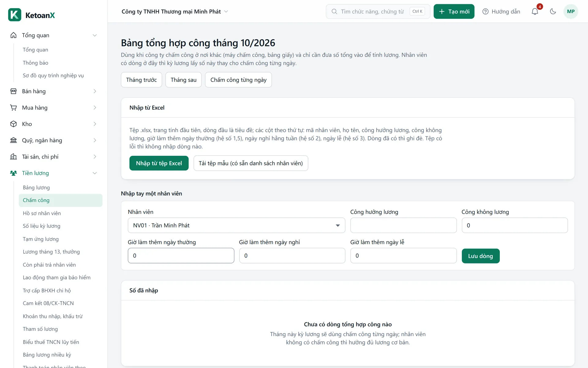
Task: Click the Tài sản, chi phí building icon
Action: (x=13, y=157)
